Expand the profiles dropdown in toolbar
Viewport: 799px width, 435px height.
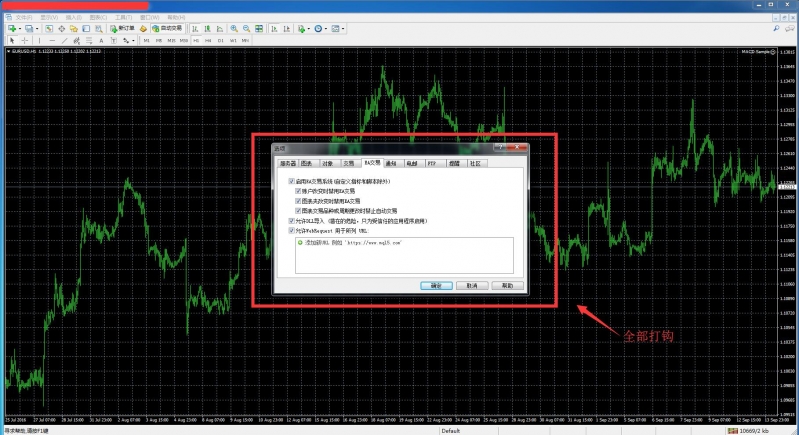[37, 29]
